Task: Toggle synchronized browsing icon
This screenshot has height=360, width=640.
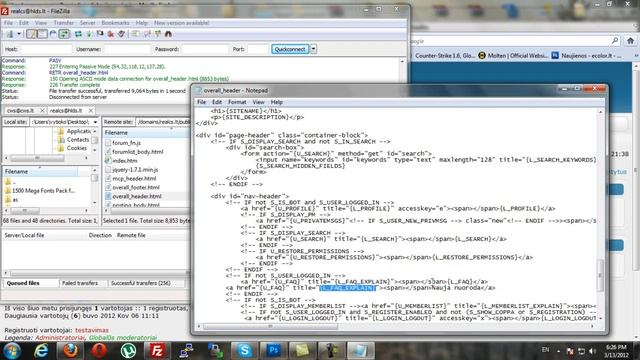Action: [158, 34]
